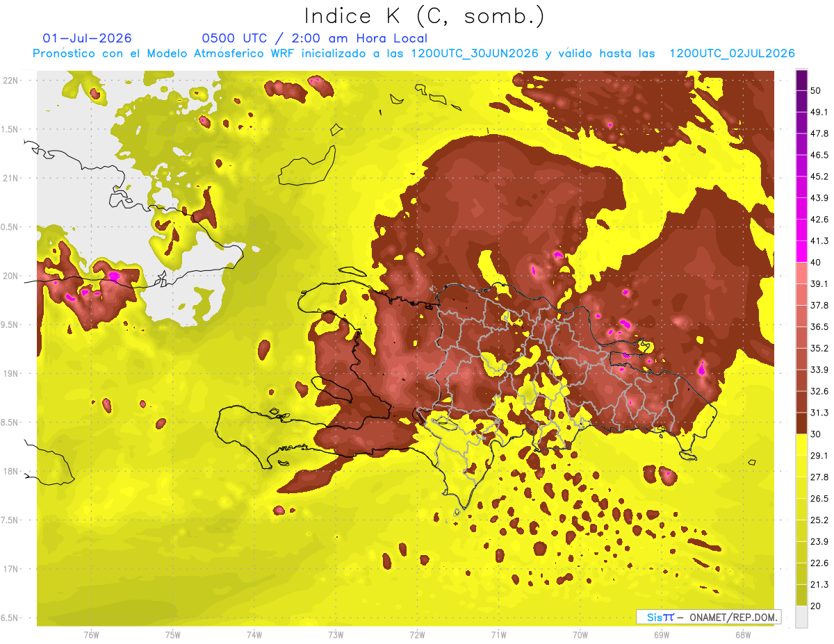Screen dimensions: 834x644
Task: Click the '35.2' colorbar value
Action: click(x=819, y=348)
